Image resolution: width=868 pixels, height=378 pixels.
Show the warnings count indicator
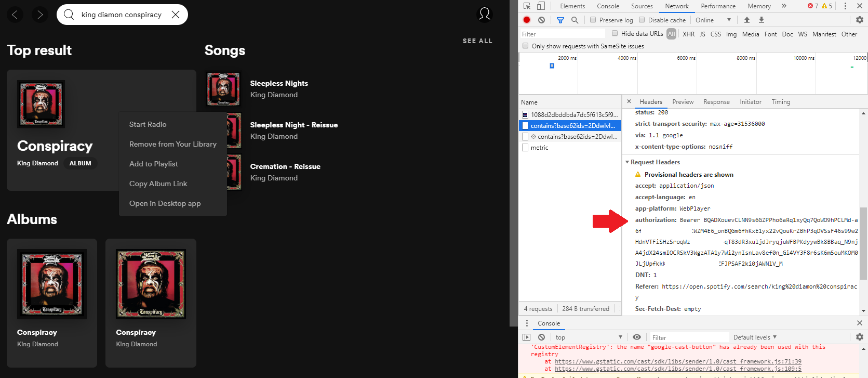827,6
